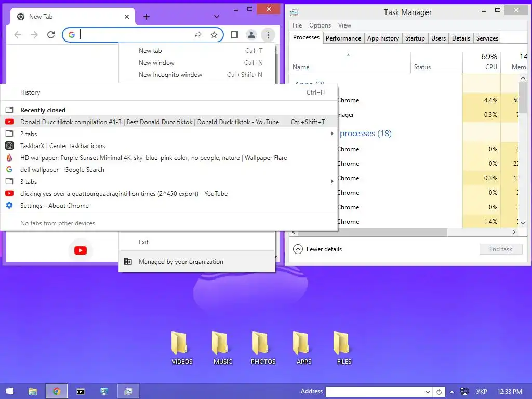Expand the 3 tabs submenu arrow
Image resolution: width=532 pixels, height=399 pixels.
click(x=332, y=181)
